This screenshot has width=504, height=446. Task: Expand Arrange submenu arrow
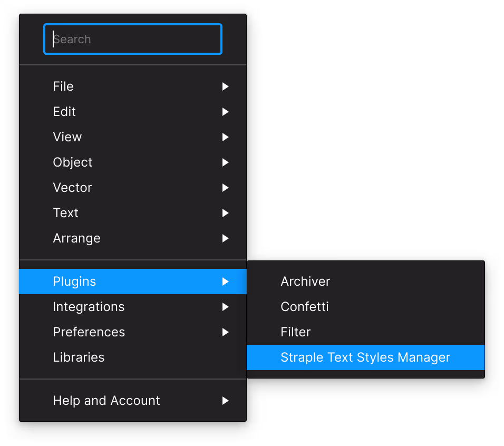click(x=225, y=238)
